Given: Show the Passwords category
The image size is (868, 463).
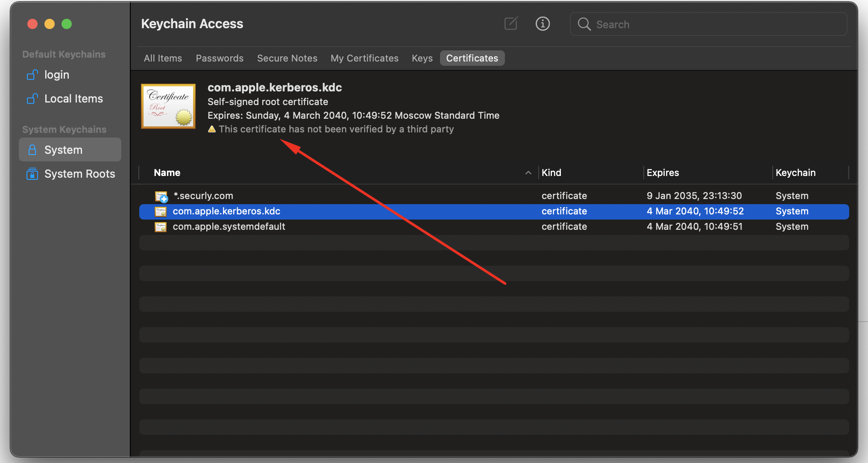Looking at the screenshot, I should 220,58.
